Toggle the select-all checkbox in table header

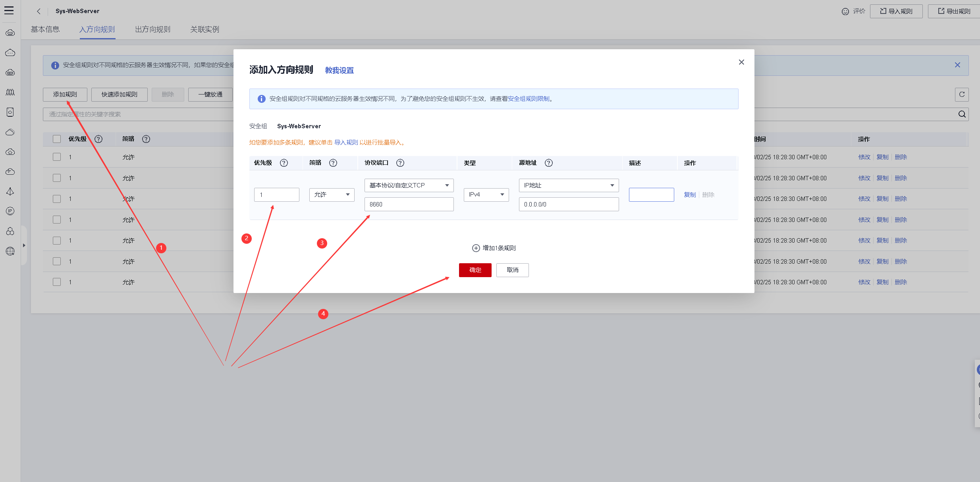point(57,139)
